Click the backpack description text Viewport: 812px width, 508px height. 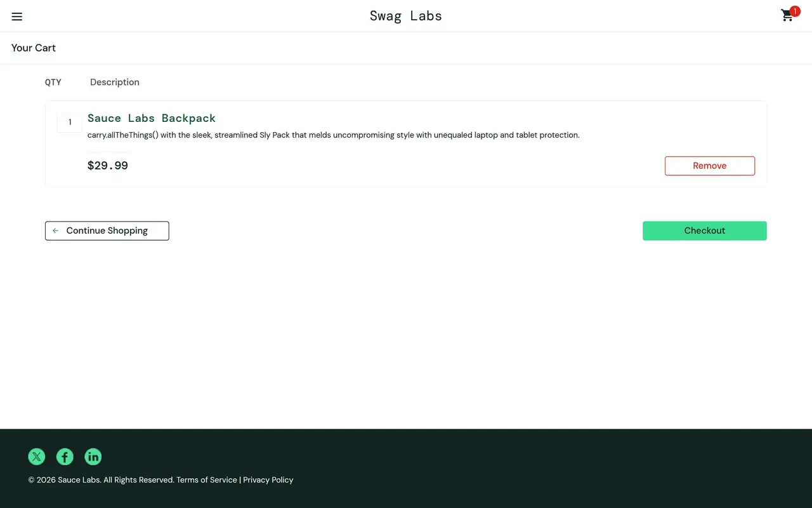(334, 135)
